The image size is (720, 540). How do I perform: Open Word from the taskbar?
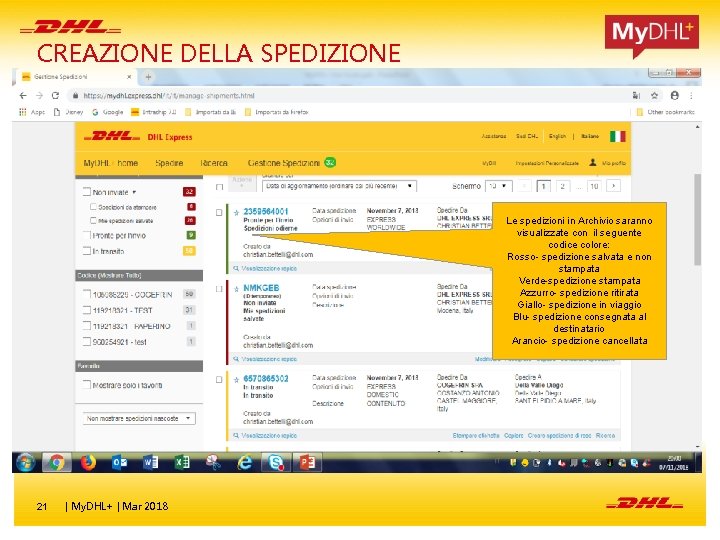click(x=150, y=462)
